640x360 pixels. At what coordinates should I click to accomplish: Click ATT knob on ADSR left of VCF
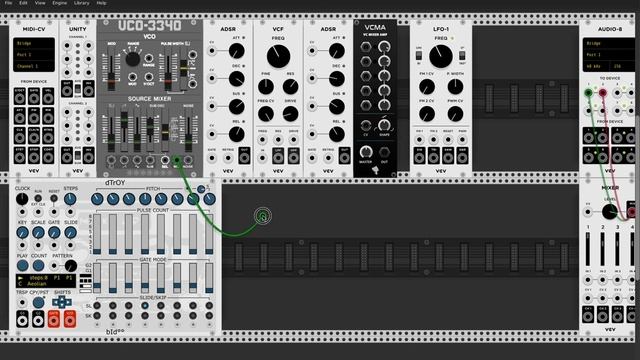237,51
